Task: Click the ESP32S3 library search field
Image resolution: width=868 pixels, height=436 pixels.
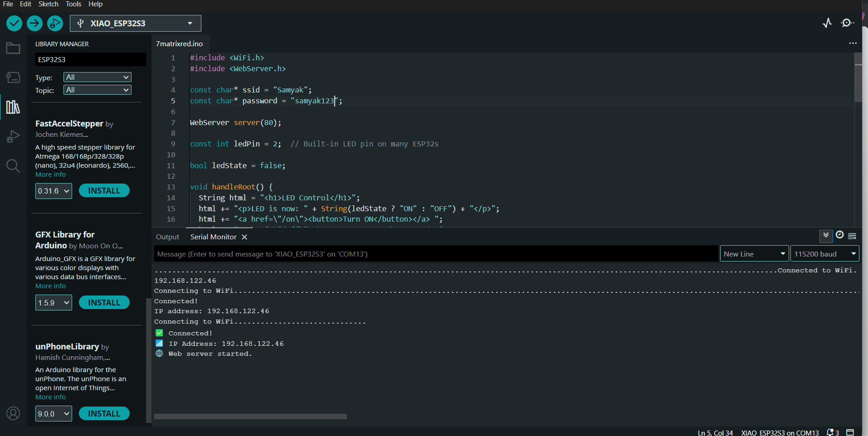Action: [91, 59]
